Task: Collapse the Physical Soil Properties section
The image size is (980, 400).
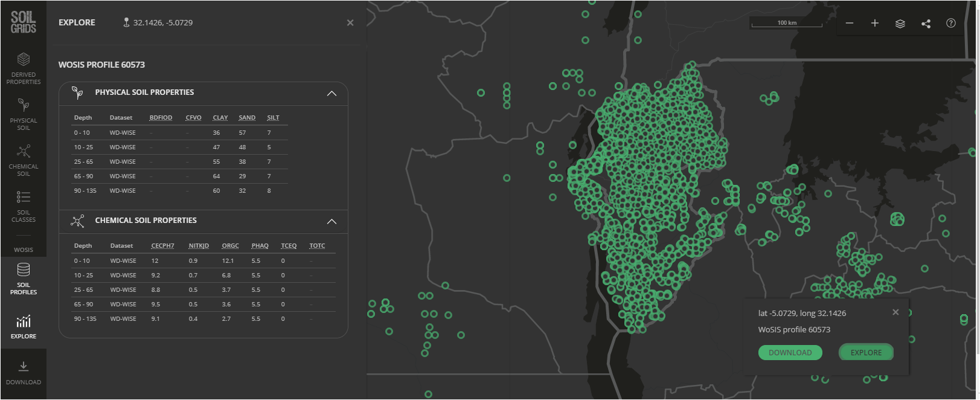Action: pos(331,93)
